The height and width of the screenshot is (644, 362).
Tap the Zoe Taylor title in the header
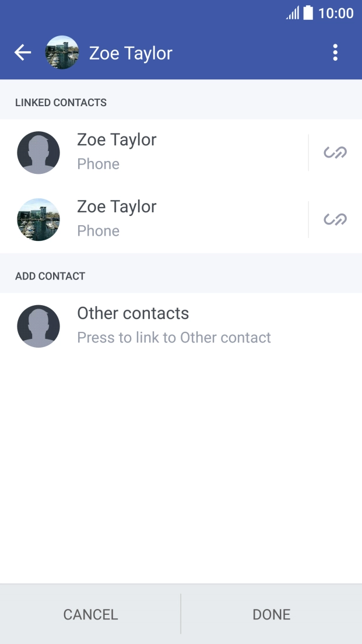[131, 54]
